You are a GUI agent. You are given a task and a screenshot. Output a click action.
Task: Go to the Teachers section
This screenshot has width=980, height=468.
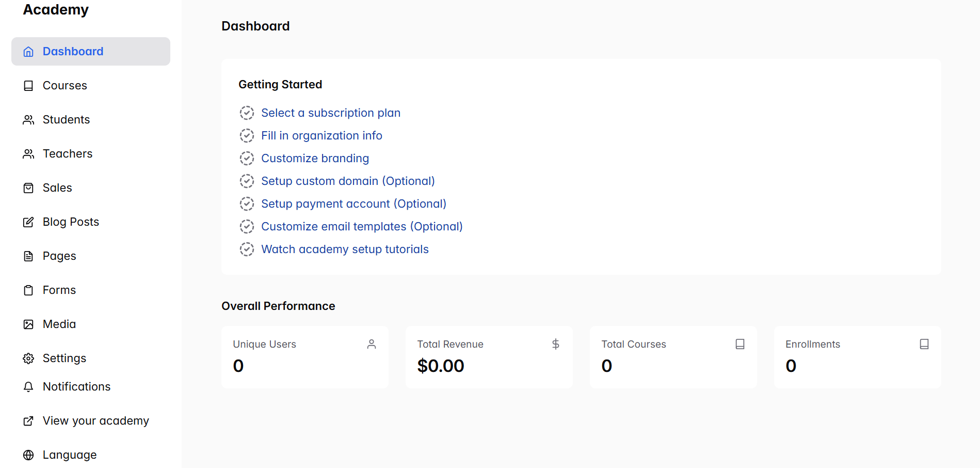coord(67,154)
